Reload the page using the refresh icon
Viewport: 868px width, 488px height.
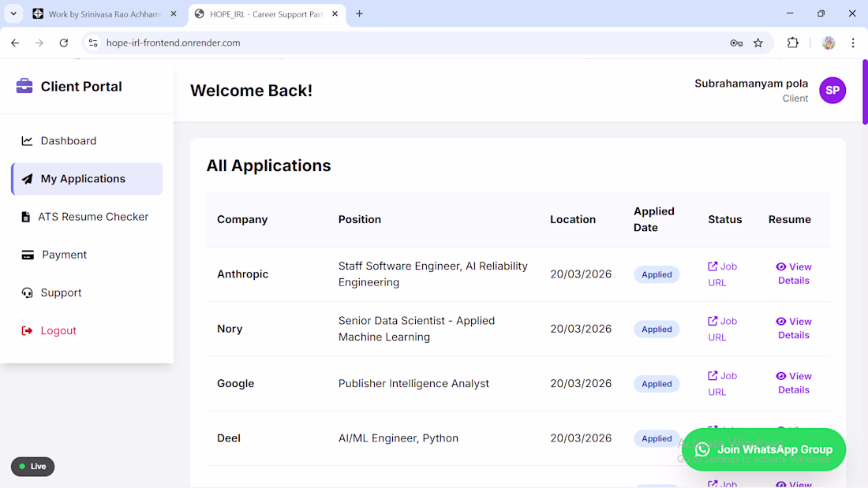click(x=64, y=43)
